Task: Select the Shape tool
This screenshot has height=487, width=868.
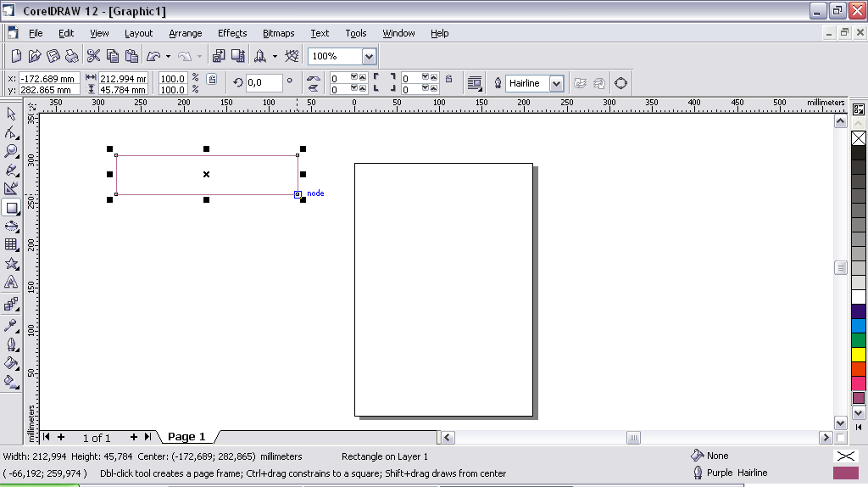Action: (x=11, y=132)
